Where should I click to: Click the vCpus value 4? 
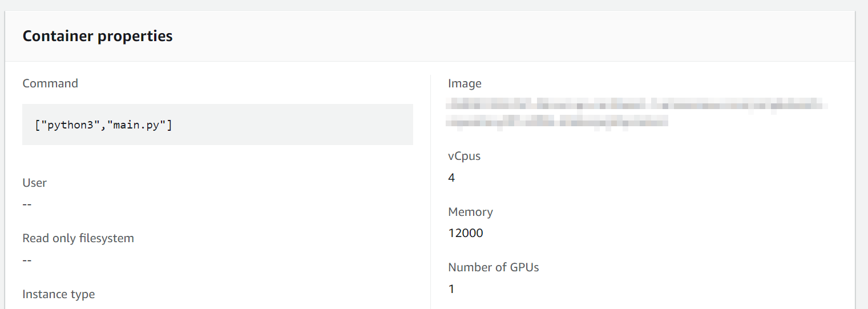coord(451,178)
